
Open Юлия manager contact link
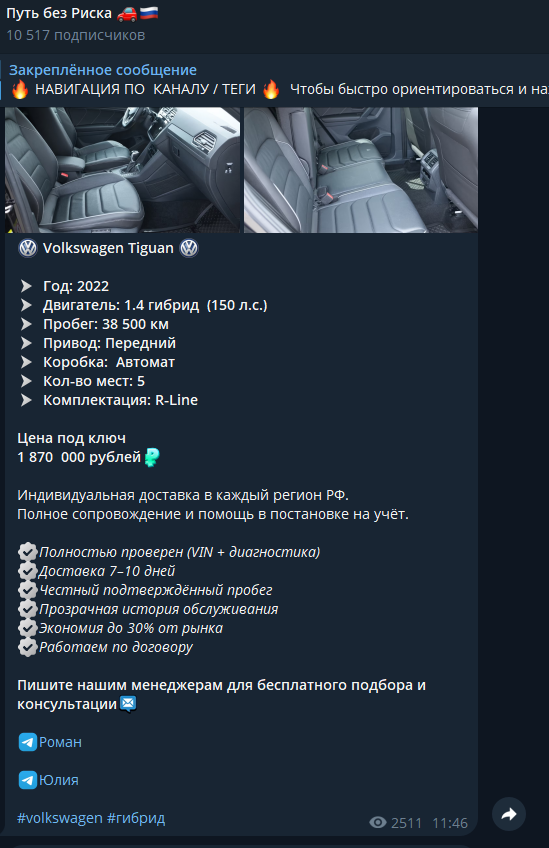click(x=58, y=780)
